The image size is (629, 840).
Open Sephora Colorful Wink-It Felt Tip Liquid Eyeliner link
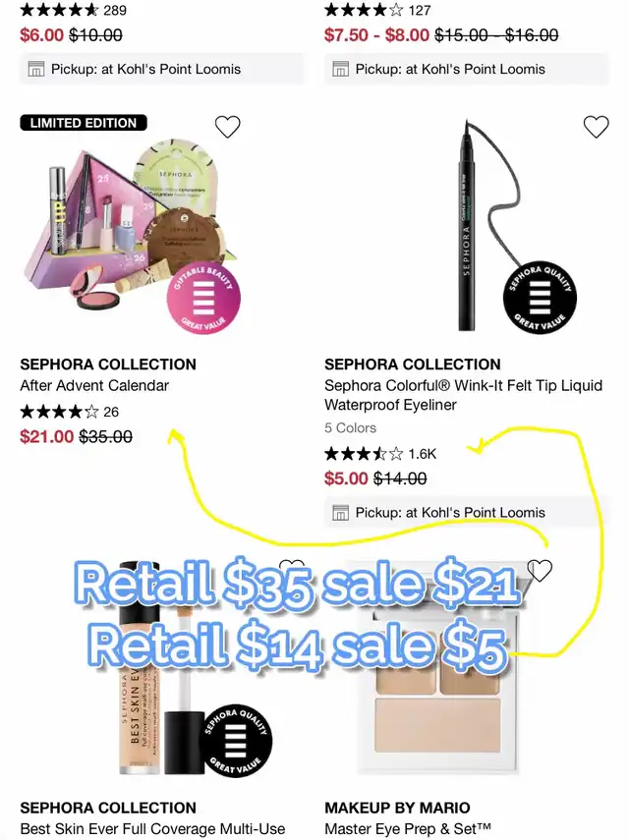464,395
